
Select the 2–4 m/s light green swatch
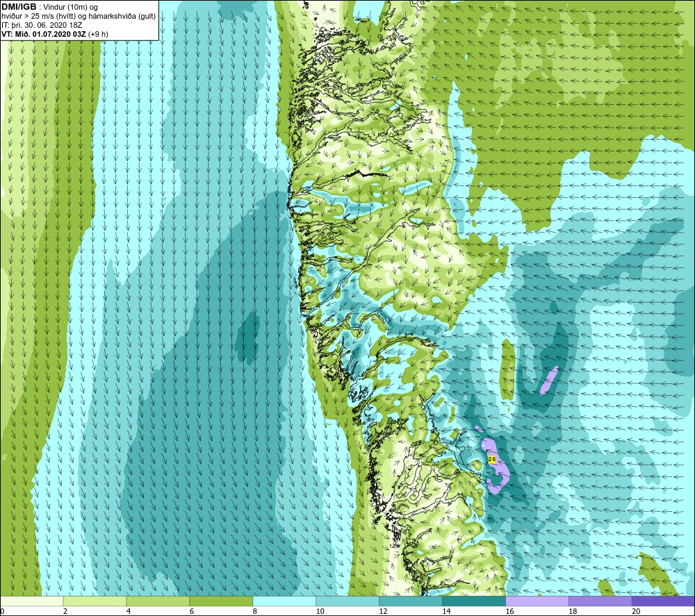coord(95,601)
